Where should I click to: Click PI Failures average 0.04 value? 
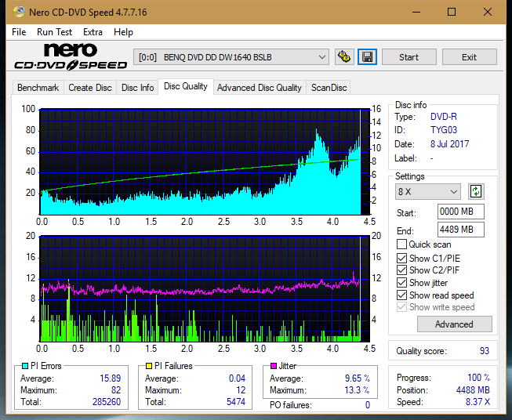[237, 378]
